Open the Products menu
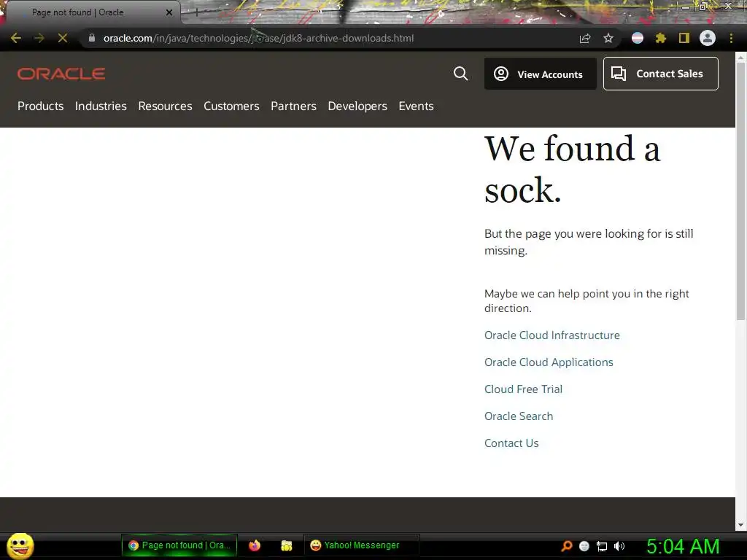The height and width of the screenshot is (560, 747). (41, 106)
